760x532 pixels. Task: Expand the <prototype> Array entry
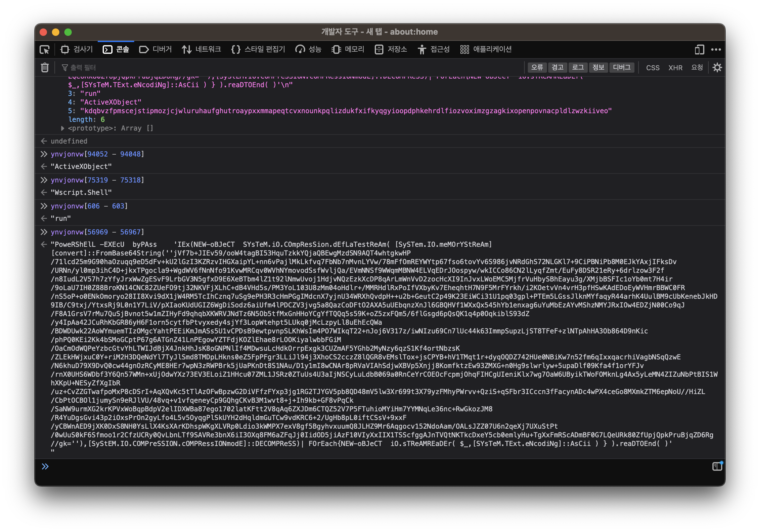pyautogui.click(x=62, y=128)
